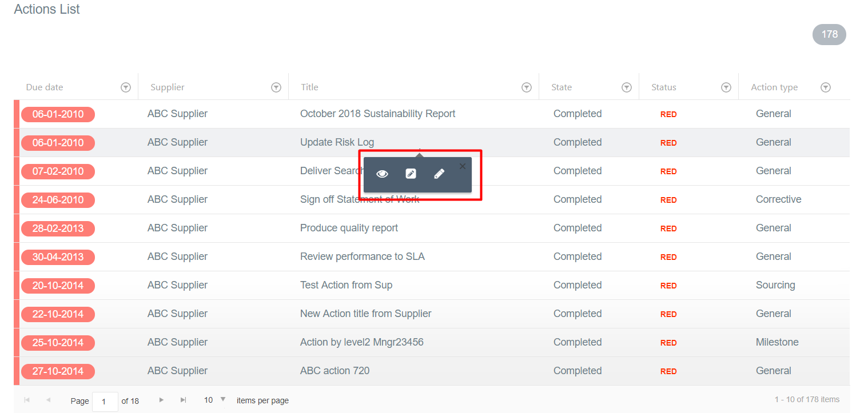Sort by the Supplier column header
Image resolution: width=868 pixels, height=413 pixels.
168,87
